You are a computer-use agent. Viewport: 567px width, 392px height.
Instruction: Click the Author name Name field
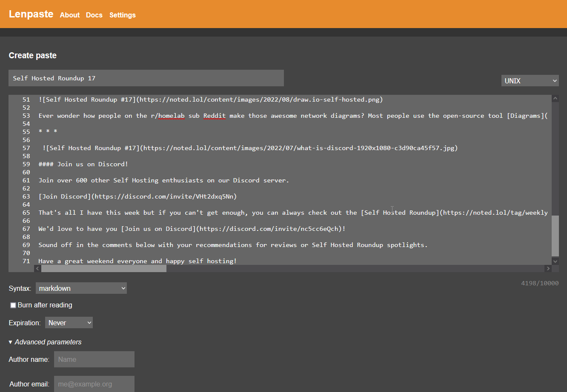(x=94, y=359)
